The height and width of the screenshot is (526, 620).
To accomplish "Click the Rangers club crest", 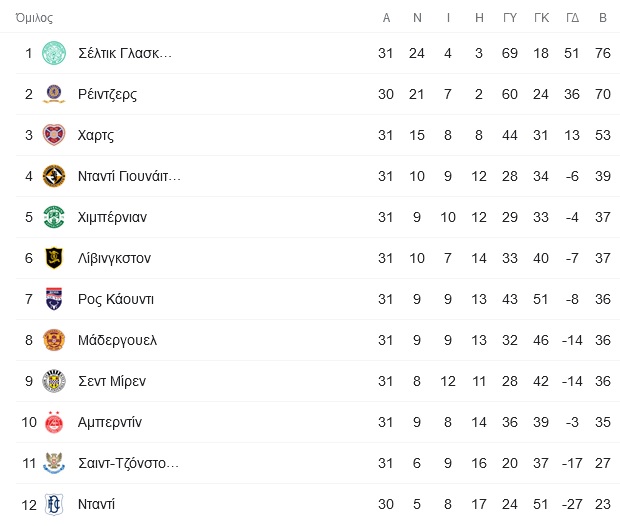I will 54,94.
